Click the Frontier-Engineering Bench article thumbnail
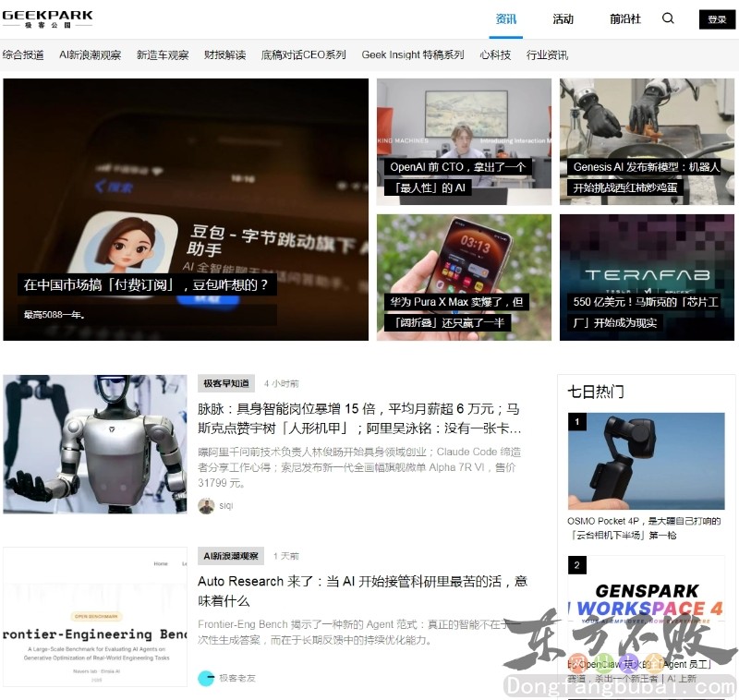The image size is (739, 700). coord(95,617)
